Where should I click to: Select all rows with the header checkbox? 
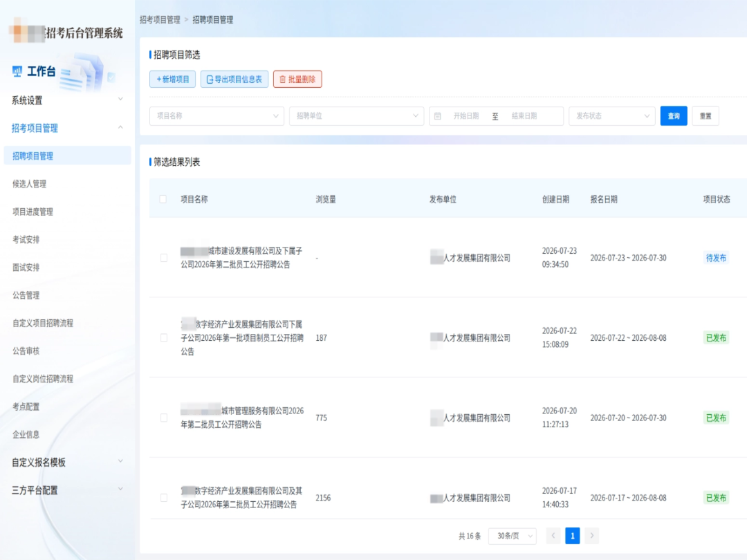point(163,199)
